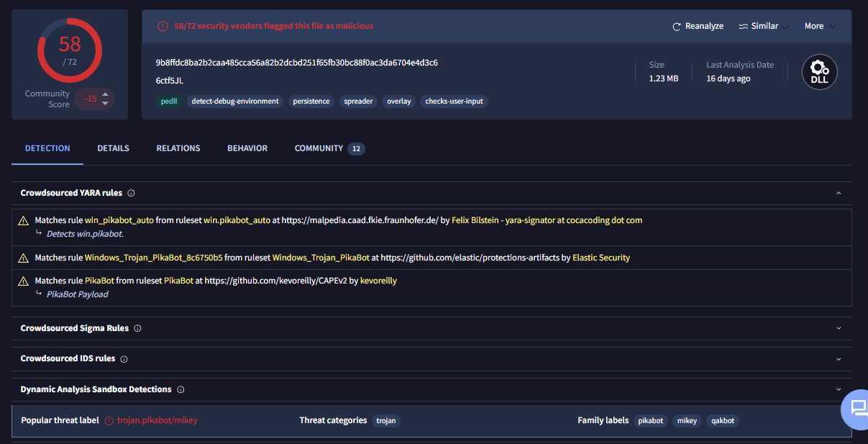
Task: Switch to the Behavior tab
Action: pyautogui.click(x=247, y=148)
